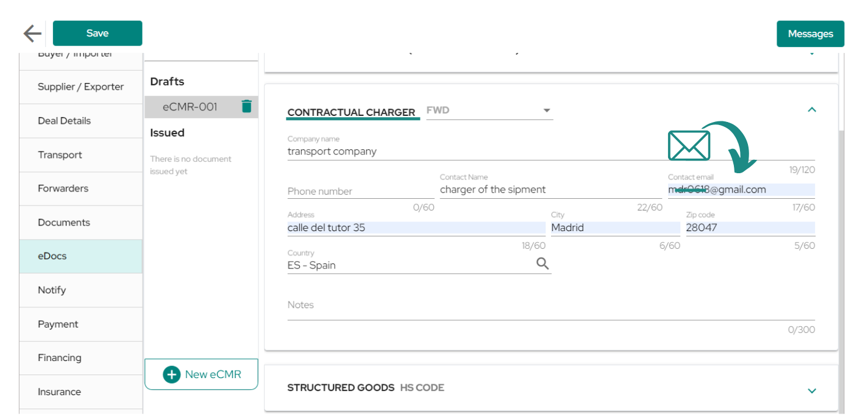Viewport: 868px width, 419px height.
Task: Click the Contact email field
Action: [741, 190]
